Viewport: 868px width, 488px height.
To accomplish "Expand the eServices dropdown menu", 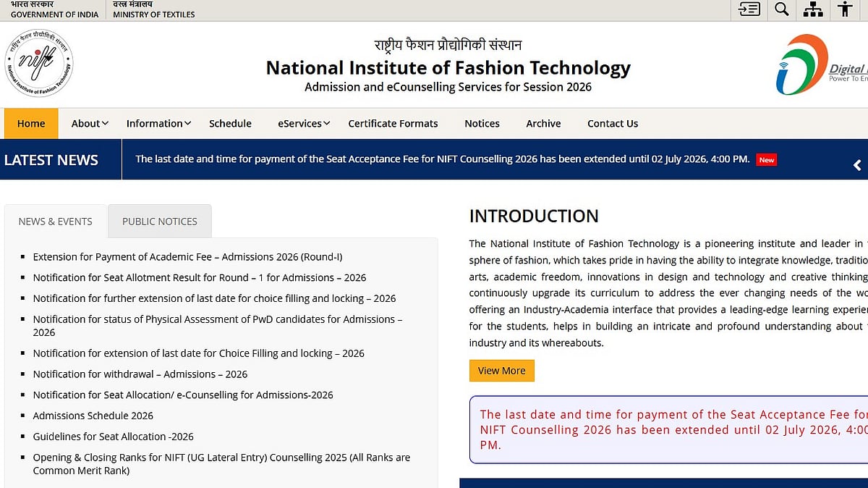I will (x=304, y=123).
